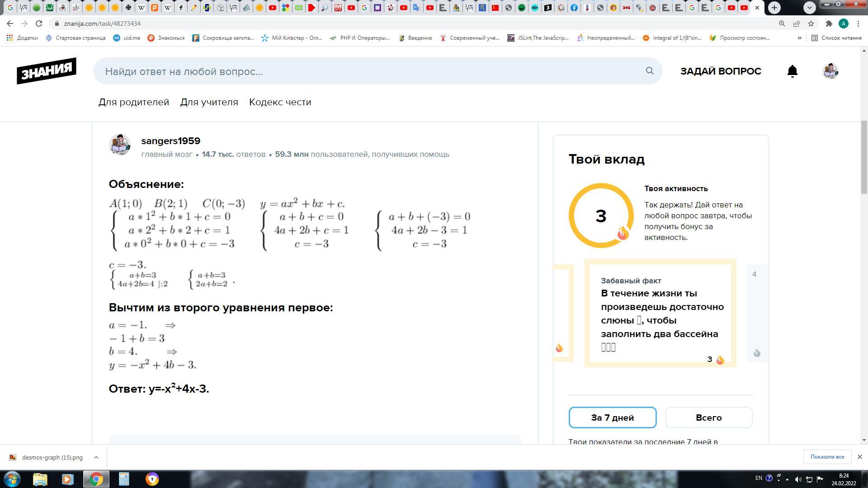Open the Calculator in taskbar
This screenshot has width=868, height=488.
(x=124, y=479)
